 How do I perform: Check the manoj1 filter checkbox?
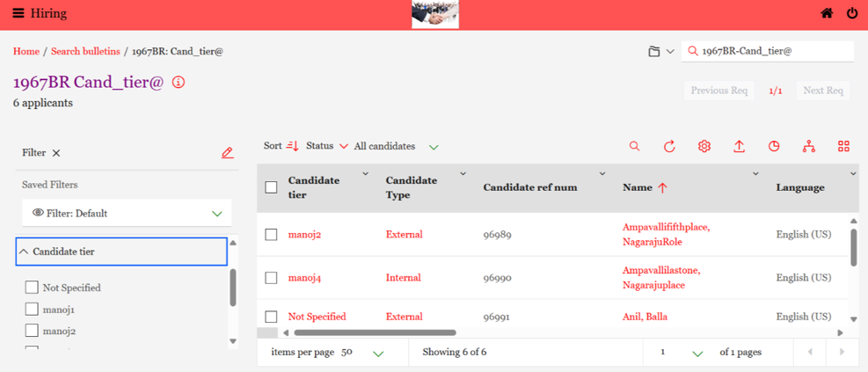[x=32, y=309]
